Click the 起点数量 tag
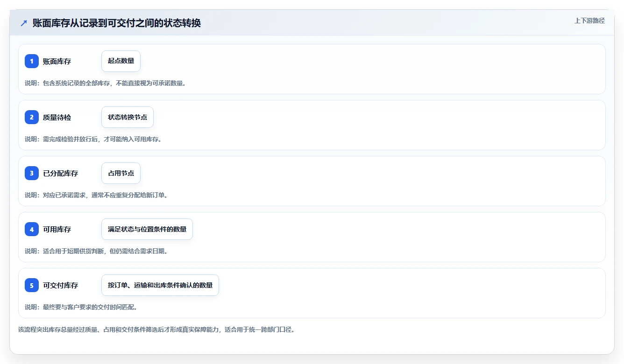Image resolution: width=624 pixels, height=364 pixels. [x=121, y=61]
